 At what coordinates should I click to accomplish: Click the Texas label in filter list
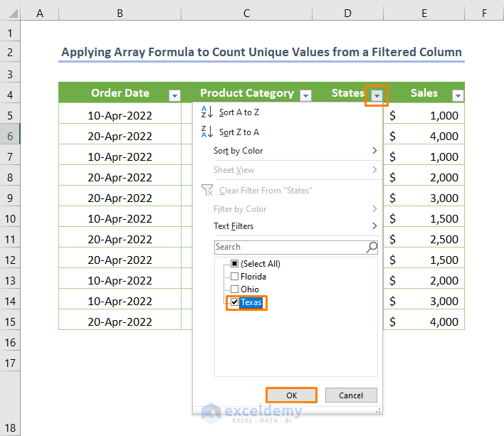click(x=251, y=302)
